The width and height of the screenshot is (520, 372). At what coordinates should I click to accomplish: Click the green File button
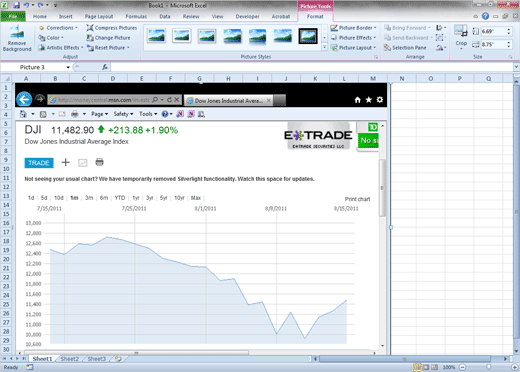click(x=13, y=16)
